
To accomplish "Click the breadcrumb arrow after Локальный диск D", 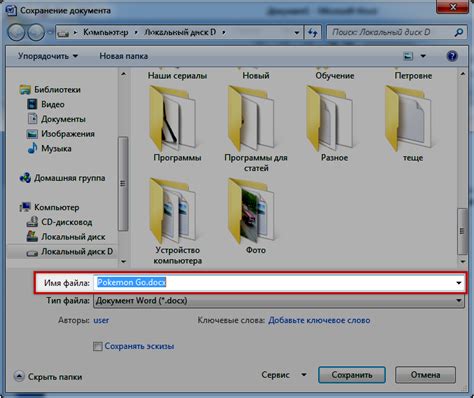I will pos(224,32).
